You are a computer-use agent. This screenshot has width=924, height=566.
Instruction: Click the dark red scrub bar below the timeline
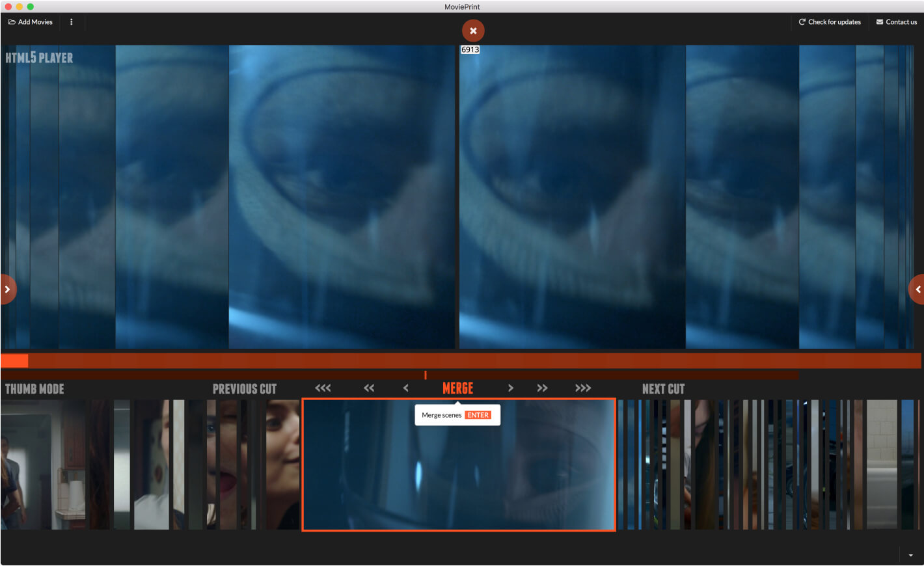(400, 375)
